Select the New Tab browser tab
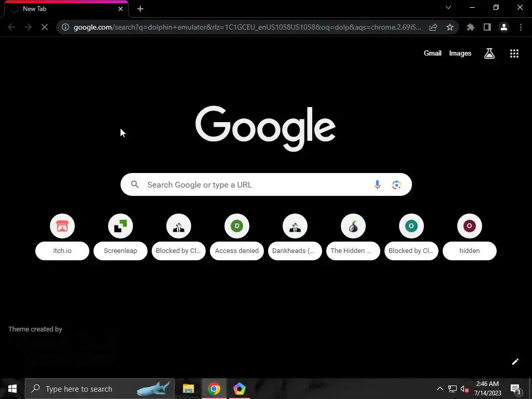The height and width of the screenshot is (399, 532). coord(66,9)
